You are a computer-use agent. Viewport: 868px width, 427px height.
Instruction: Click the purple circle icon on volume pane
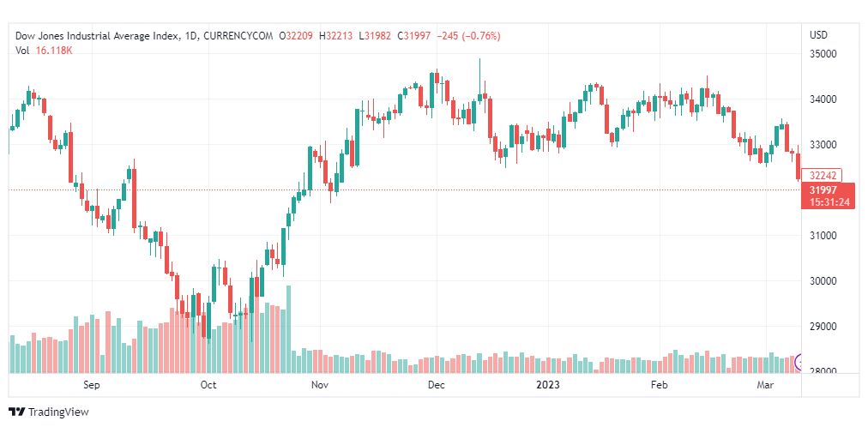point(801,363)
